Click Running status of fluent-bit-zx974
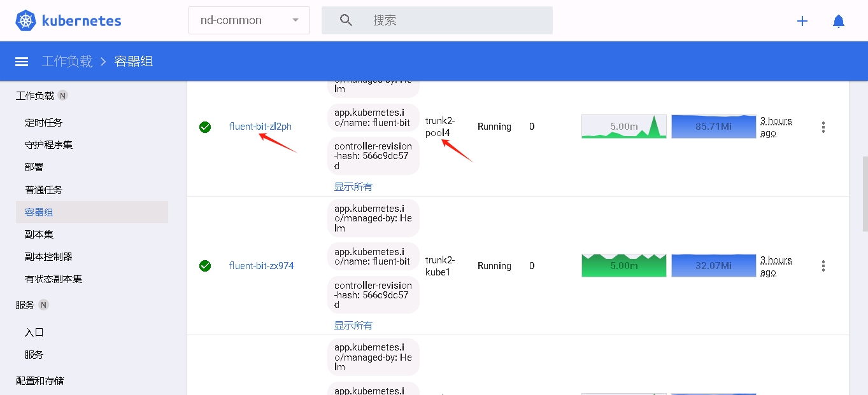The width and height of the screenshot is (868, 395). point(494,266)
